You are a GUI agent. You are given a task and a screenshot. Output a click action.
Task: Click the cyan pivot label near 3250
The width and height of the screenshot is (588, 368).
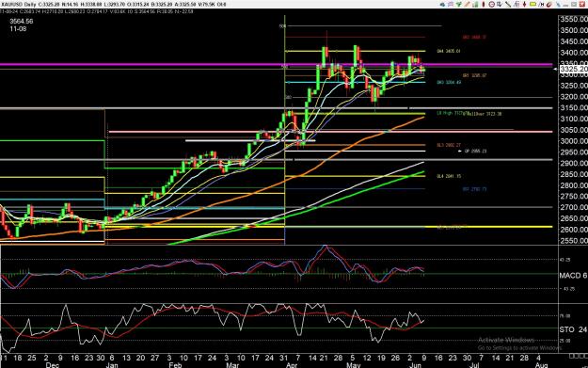pos(449,82)
